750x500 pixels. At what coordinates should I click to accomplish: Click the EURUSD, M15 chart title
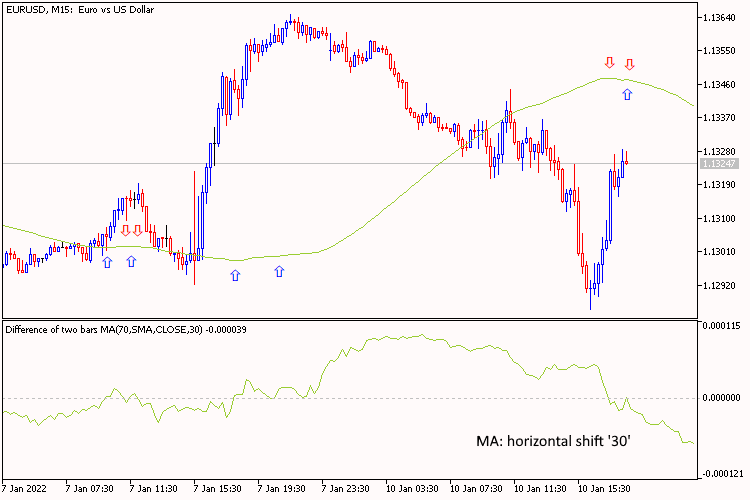[x=80, y=10]
